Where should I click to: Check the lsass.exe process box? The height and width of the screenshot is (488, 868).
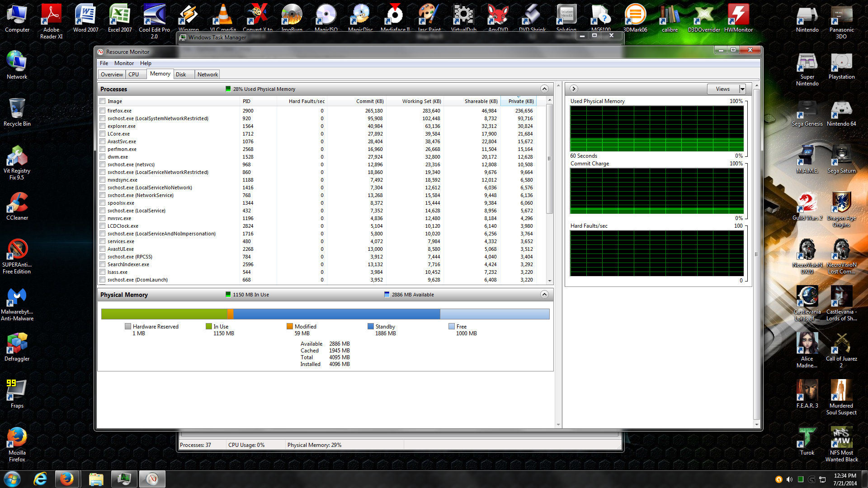pos(103,272)
